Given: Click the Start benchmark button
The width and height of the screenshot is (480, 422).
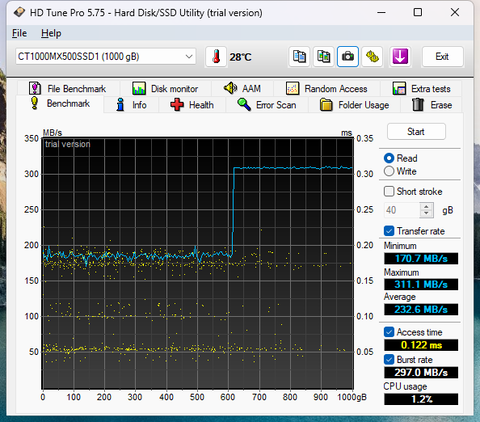Looking at the screenshot, I should click(416, 132).
